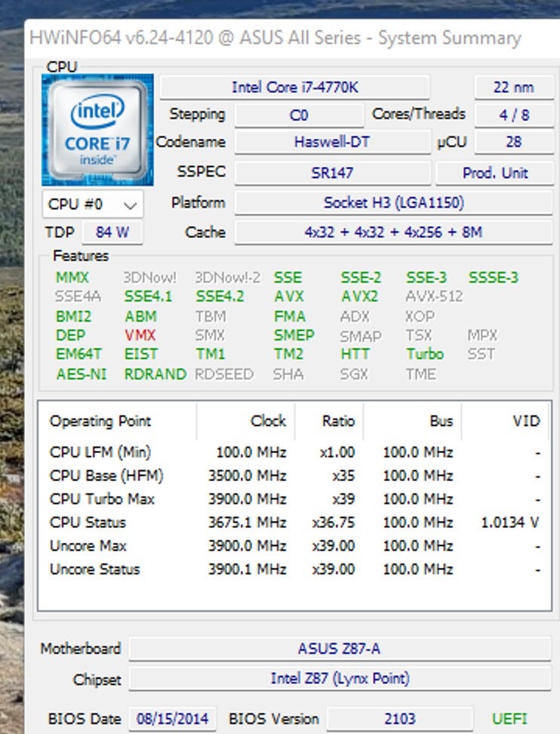
Task: Click the EIST feature label
Action: click(x=141, y=354)
